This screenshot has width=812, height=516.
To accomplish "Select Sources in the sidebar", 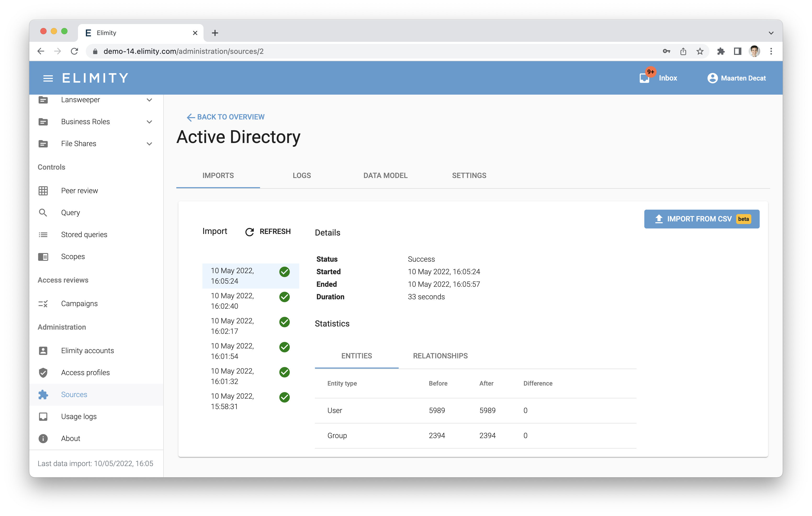I will click(97, 395).
